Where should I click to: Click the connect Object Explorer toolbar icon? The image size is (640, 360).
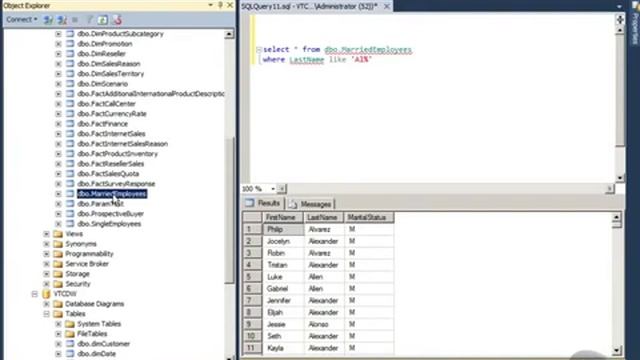48,20
